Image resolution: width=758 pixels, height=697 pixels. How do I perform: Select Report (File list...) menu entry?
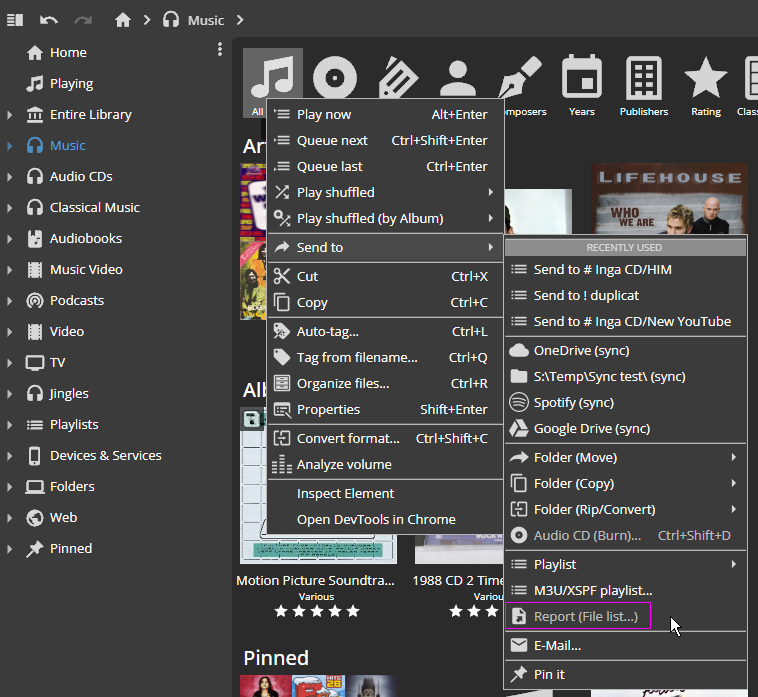coord(585,616)
